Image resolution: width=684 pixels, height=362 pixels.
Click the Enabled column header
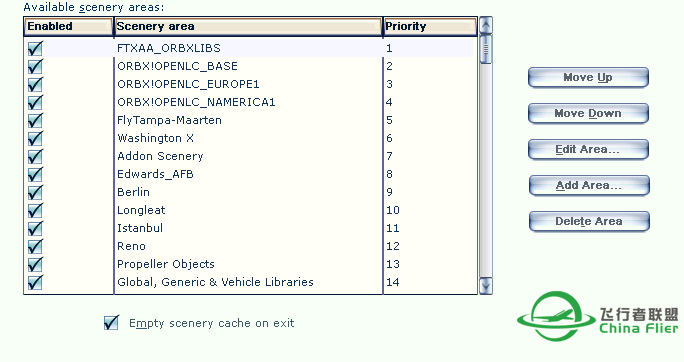coord(68,26)
